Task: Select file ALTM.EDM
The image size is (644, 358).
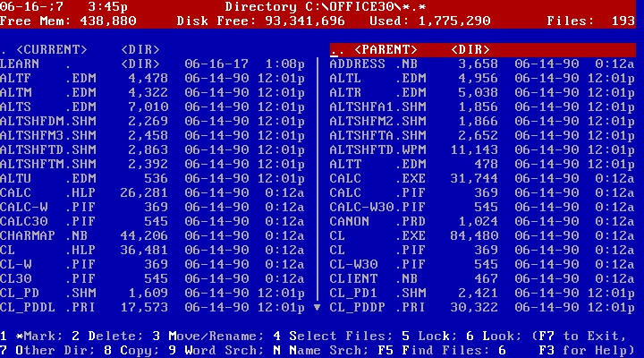Action: click(x=153, y=93)
